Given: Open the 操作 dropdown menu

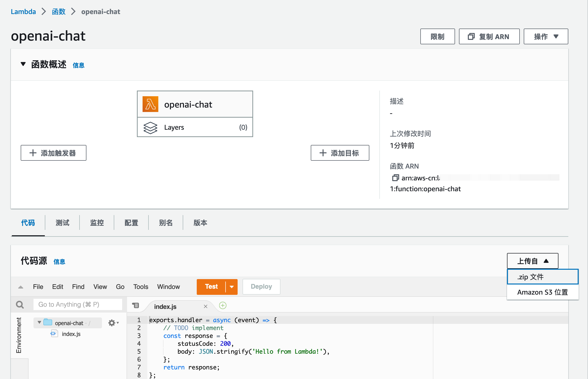Looking at the screenshot, I should coord(546,36).
